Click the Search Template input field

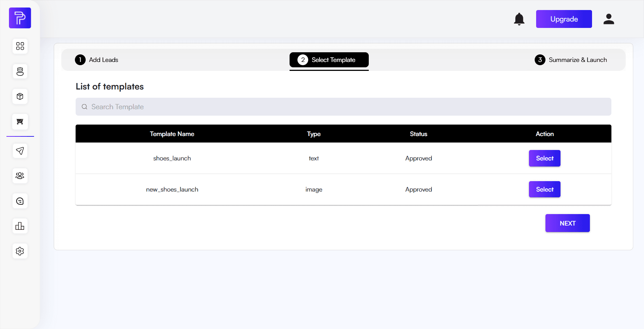pyautogui.click(x=343, y=107)
